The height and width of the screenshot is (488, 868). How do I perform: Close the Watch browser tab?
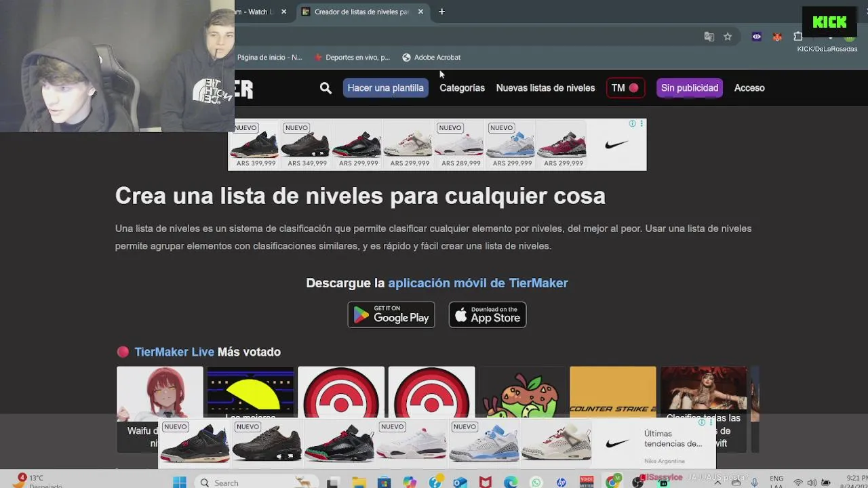click(x=283, y=12)
